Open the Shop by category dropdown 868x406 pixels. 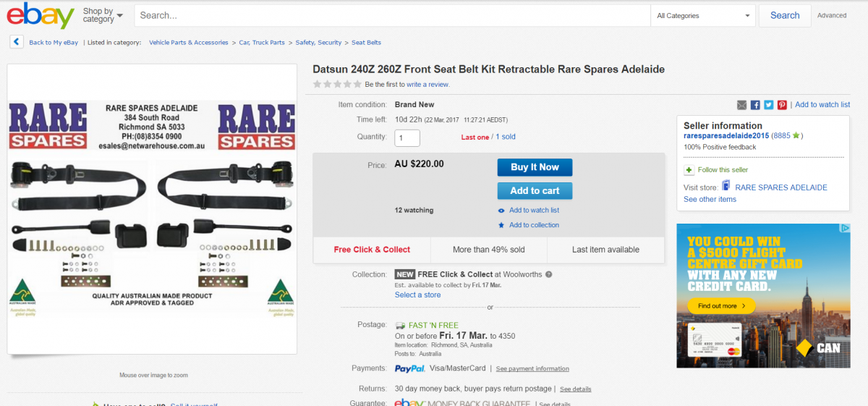point(102,15)
